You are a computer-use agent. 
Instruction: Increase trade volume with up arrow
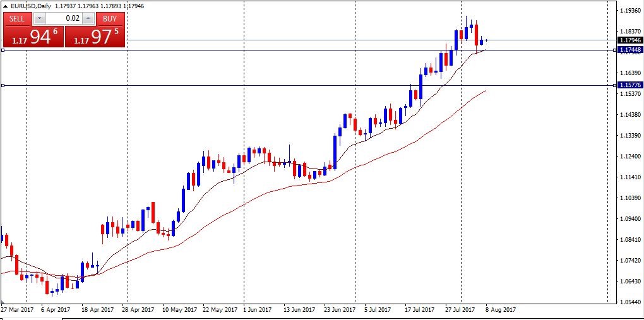click(89, 19)
